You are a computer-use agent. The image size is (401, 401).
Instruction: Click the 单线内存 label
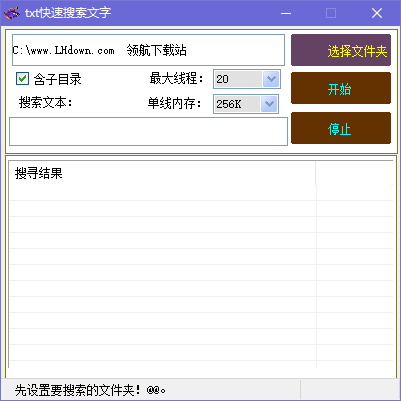pos(175,104)
